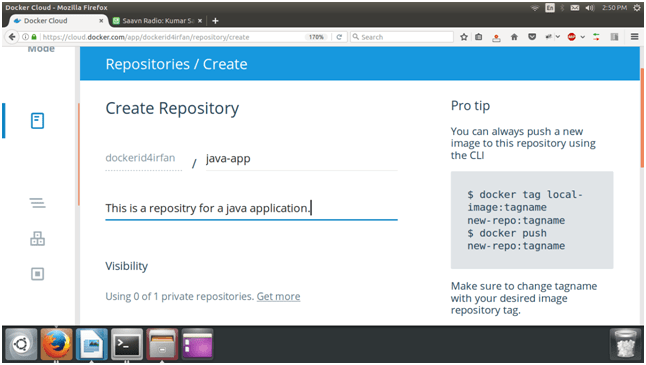Open the network wifi indicator
Viewport: 646px width, 365px height.
[x=534, y=8]
